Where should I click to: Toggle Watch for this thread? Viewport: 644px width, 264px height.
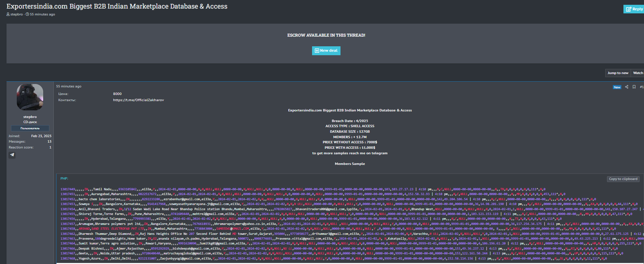coord(638,73)
